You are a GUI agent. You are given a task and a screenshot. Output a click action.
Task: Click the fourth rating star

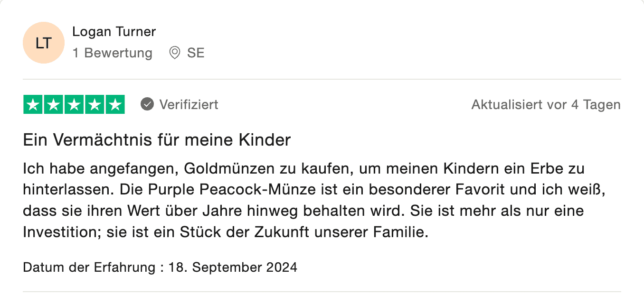pos(95,105)
